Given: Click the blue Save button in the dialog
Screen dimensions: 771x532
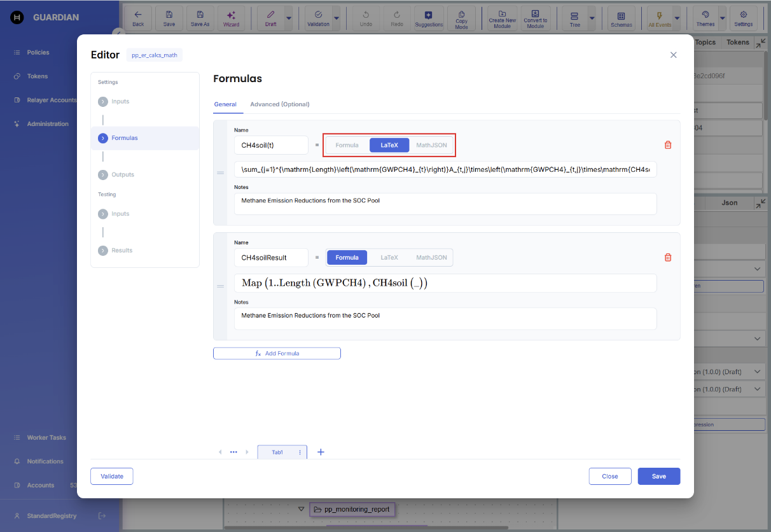Looking at the screenshot, I should pos(658,476).
